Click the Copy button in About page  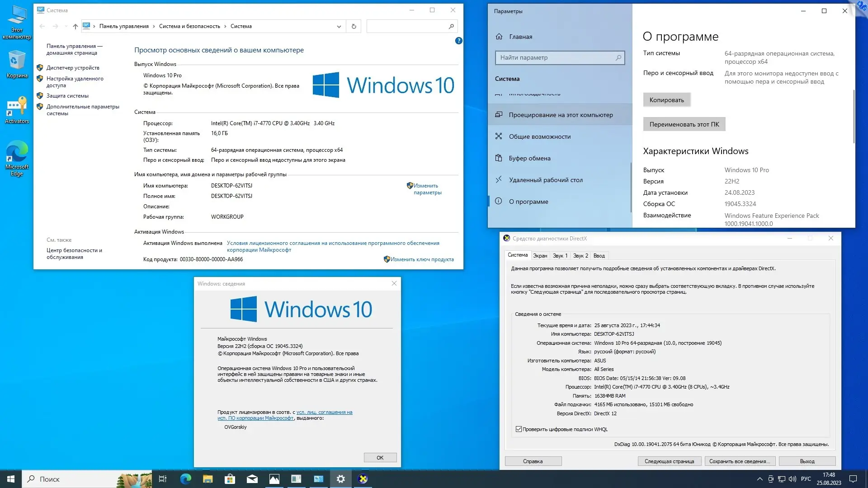coord(666,100)
